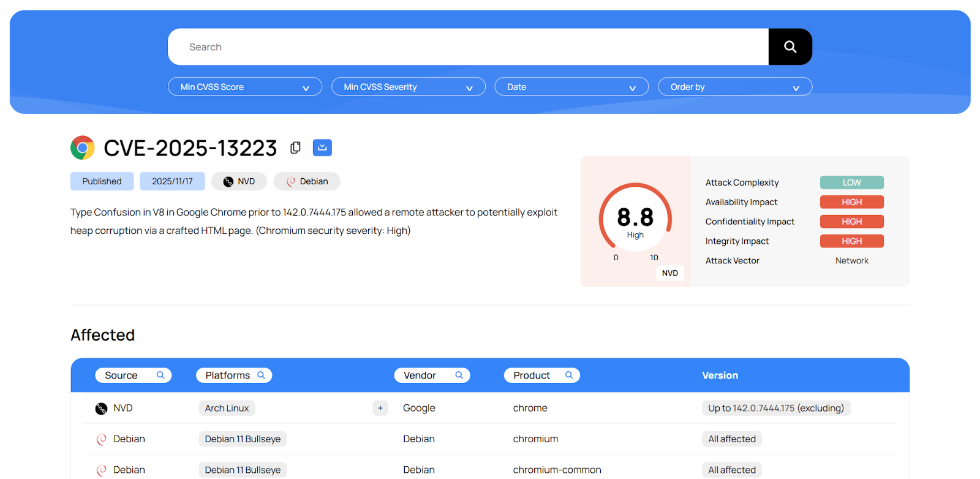
Task: Click the HIGH Integrity Impact badge
Action: point(852,241)
